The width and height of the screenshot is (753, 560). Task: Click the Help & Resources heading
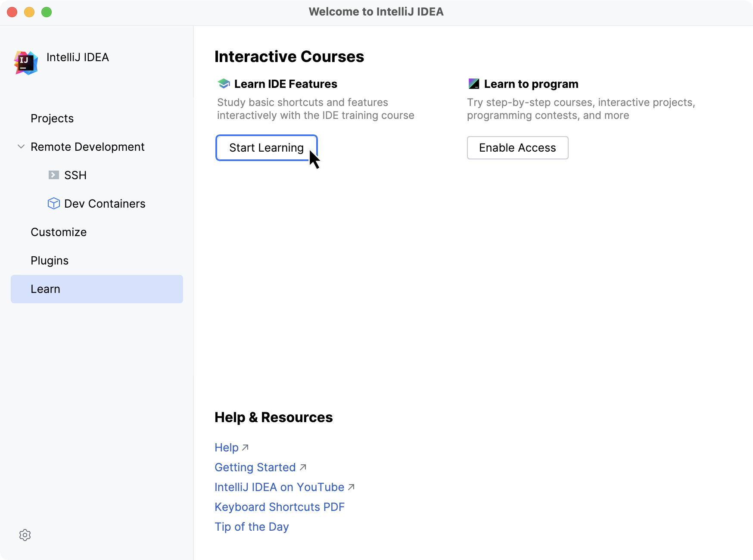point(274,417)
